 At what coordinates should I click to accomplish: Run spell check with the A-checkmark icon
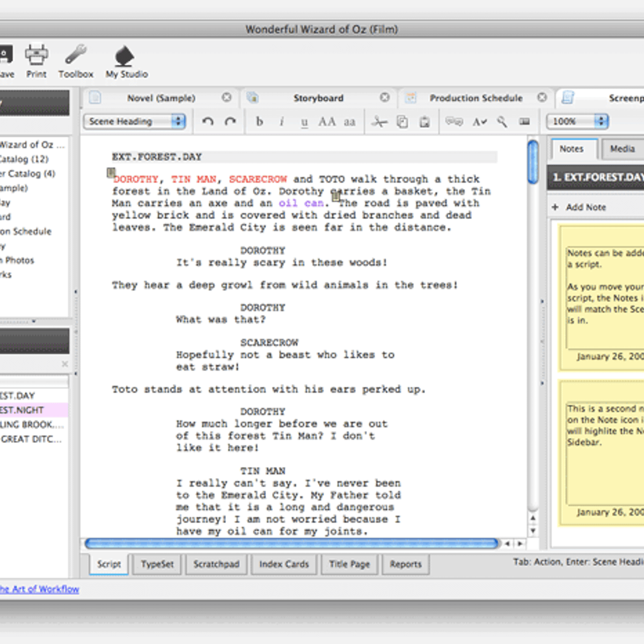click(479, 122)
